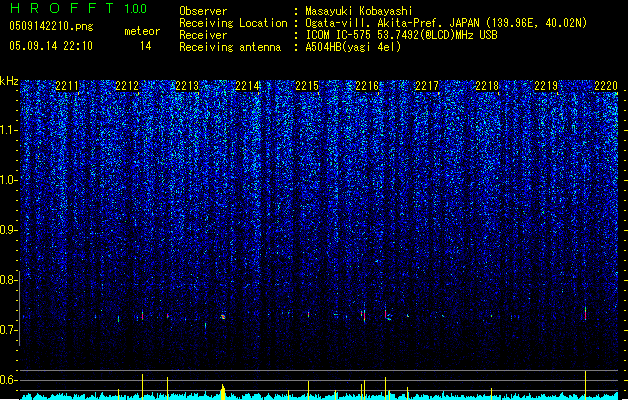
Task: Click the 2220 time marker
Action: [x=606, y=86]
